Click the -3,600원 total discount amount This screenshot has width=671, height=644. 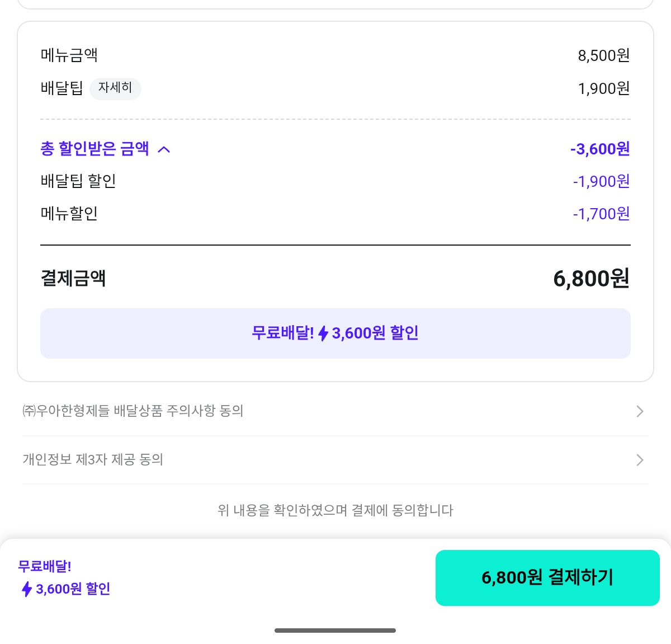point(600,149)
